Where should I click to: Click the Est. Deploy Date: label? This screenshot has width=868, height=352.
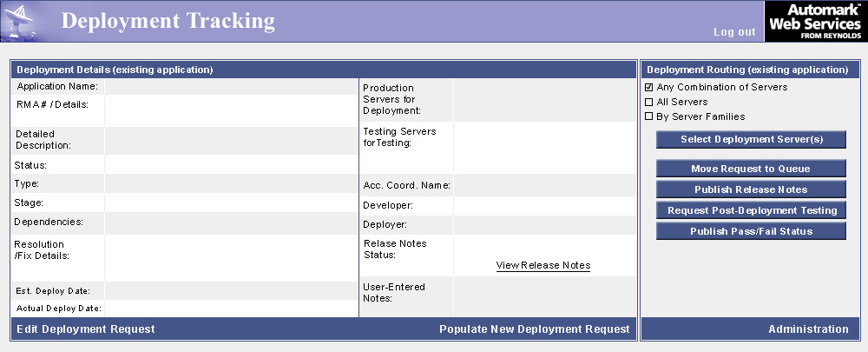click(53, 291)
